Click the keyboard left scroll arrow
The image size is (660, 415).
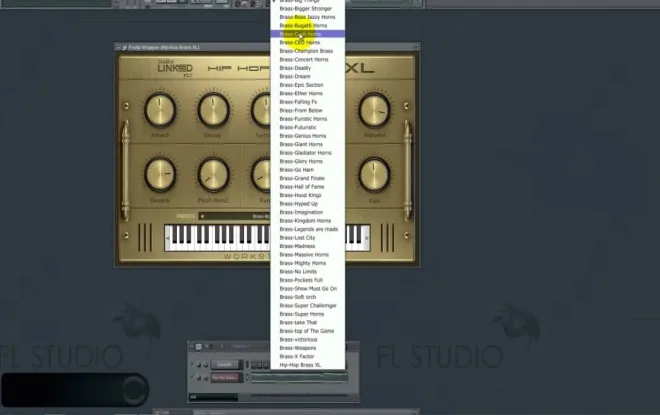167,238
